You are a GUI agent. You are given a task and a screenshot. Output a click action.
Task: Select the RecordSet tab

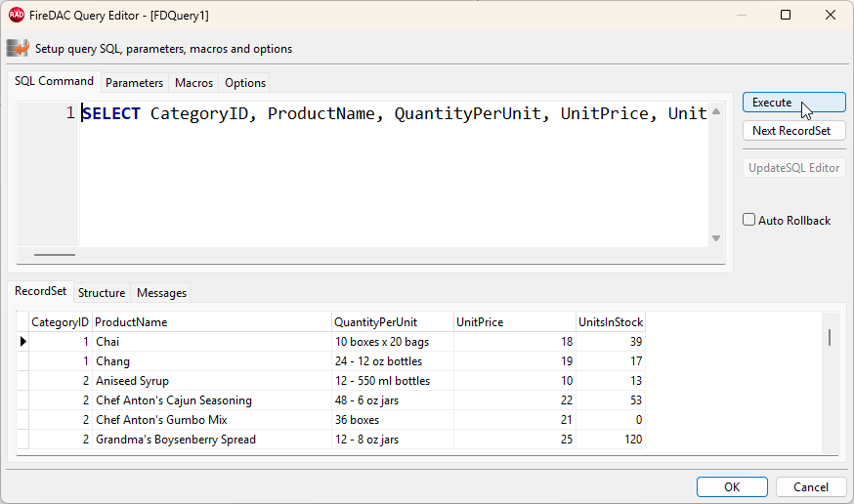point(40,291)
